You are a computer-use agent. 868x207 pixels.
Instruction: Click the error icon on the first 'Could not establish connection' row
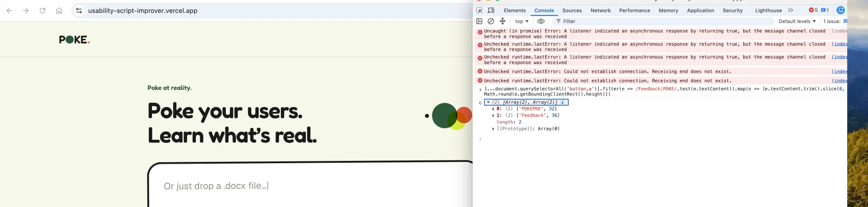coord(480,71)
